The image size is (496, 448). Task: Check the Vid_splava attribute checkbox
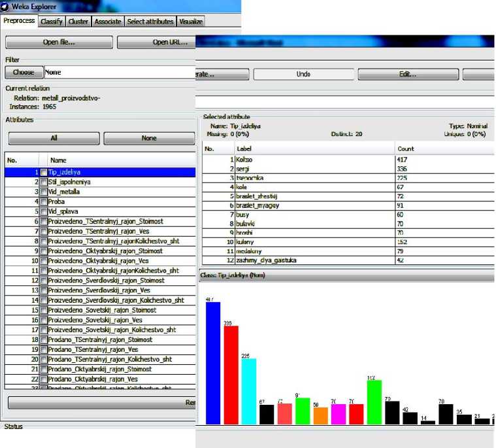pyautogui.click(x=44, y=211)
